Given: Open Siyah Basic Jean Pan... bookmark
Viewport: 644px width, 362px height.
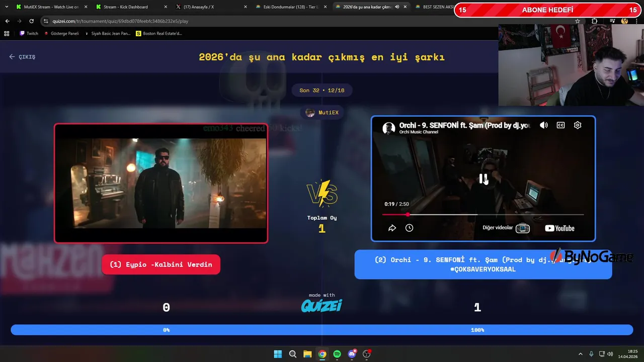Looking at the screenshot, I should pos(107,34).
